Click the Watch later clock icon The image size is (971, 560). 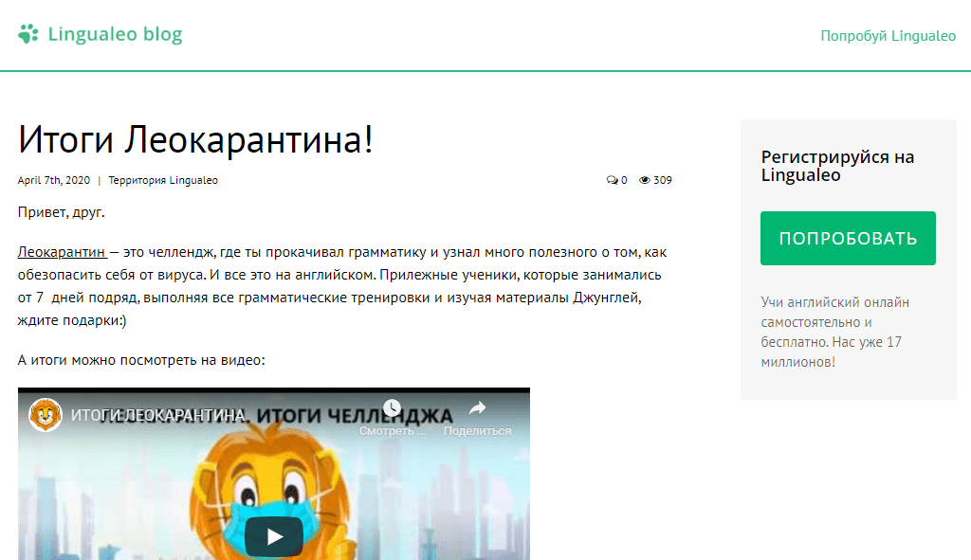[392, 407]
